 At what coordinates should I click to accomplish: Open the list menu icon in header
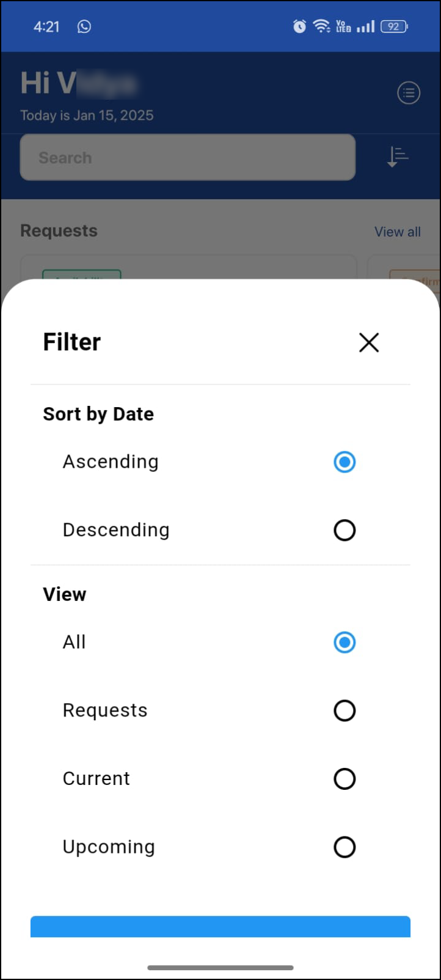(409, 93)
